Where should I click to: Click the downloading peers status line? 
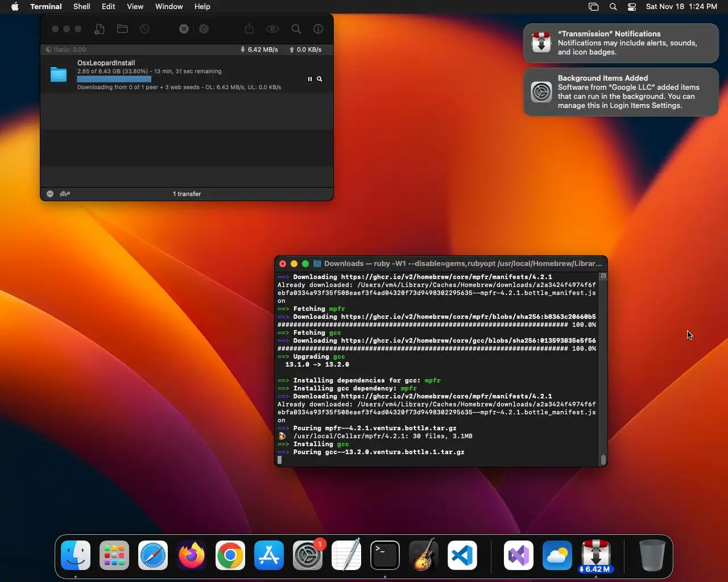tap(179, 88)
